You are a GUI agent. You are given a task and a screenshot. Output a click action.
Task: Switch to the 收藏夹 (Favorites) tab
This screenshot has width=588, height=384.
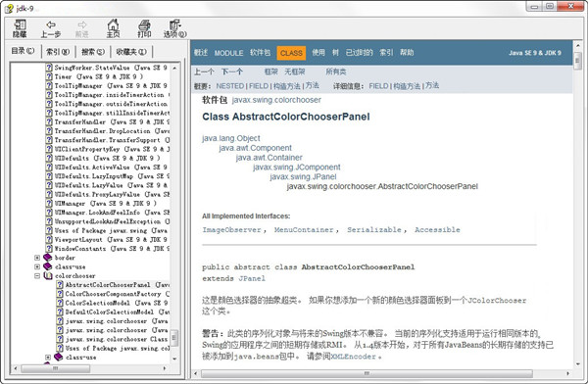pyautogui.click(x=131, y=52)
